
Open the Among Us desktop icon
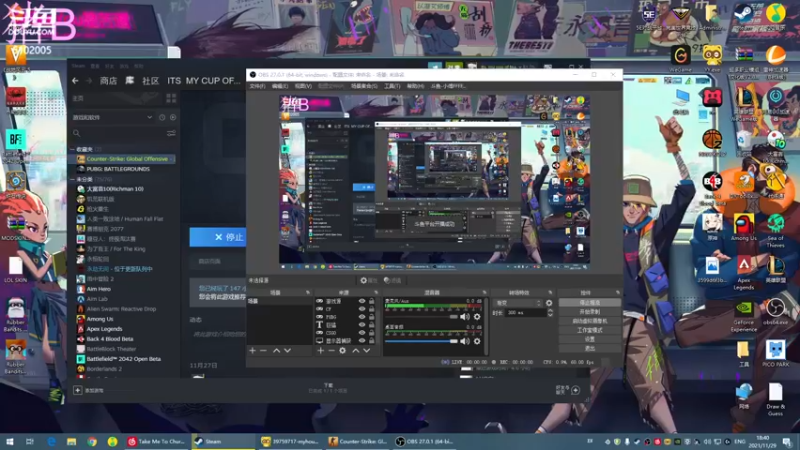pyautogui.click(x=743, y=227)
